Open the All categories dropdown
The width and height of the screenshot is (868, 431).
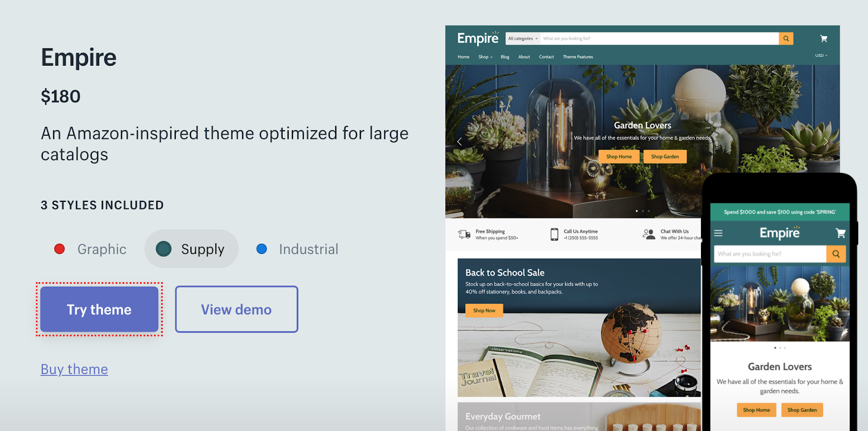tap(523, 39)
